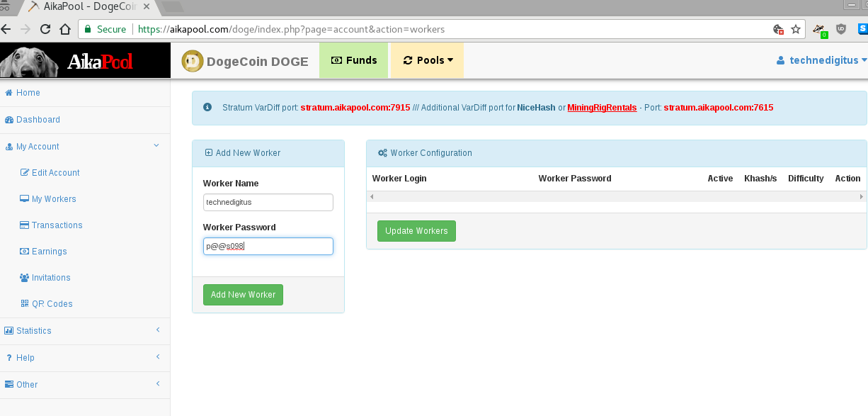Click the Action column header
This screenshot has height=416, width=868.
click(x=847, y=179)
